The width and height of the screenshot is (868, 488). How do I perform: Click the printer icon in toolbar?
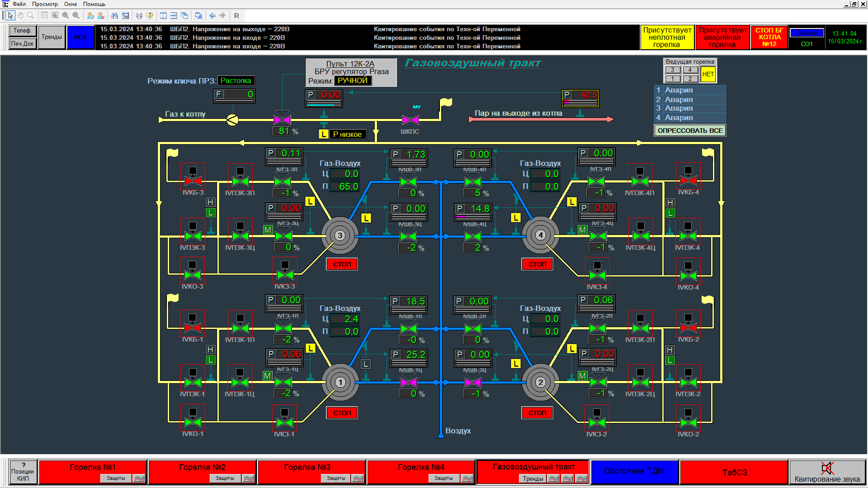(x=139, y=15)
